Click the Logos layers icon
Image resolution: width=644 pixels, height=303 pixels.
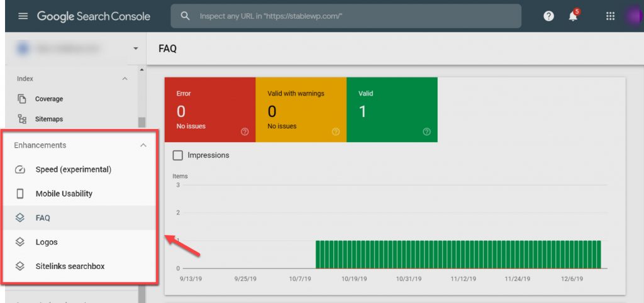pyautogui.click(x=20, y=242)
